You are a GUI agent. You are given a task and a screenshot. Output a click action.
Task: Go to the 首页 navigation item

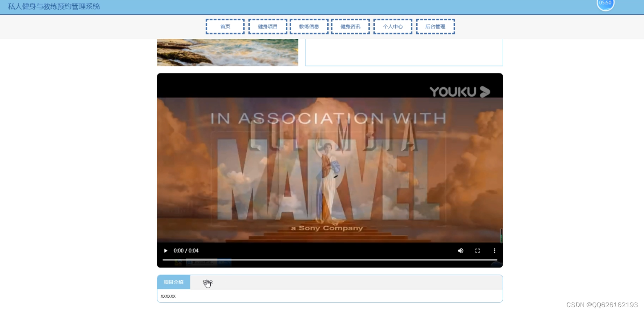click(x=225, y=27)
